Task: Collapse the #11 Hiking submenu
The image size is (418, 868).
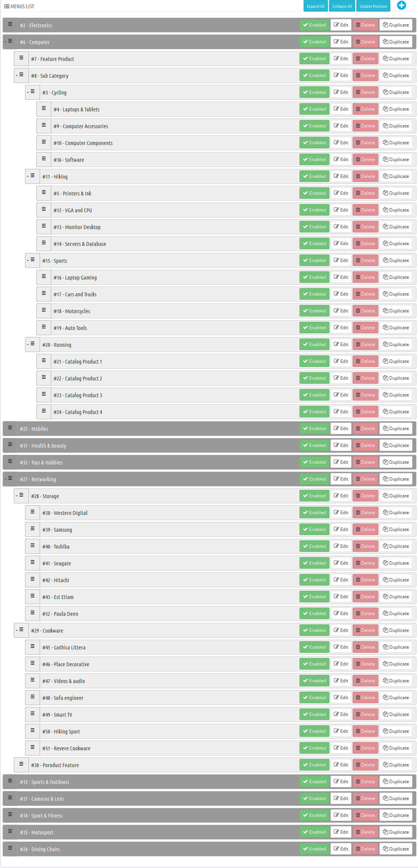Action: coord(28,176)
